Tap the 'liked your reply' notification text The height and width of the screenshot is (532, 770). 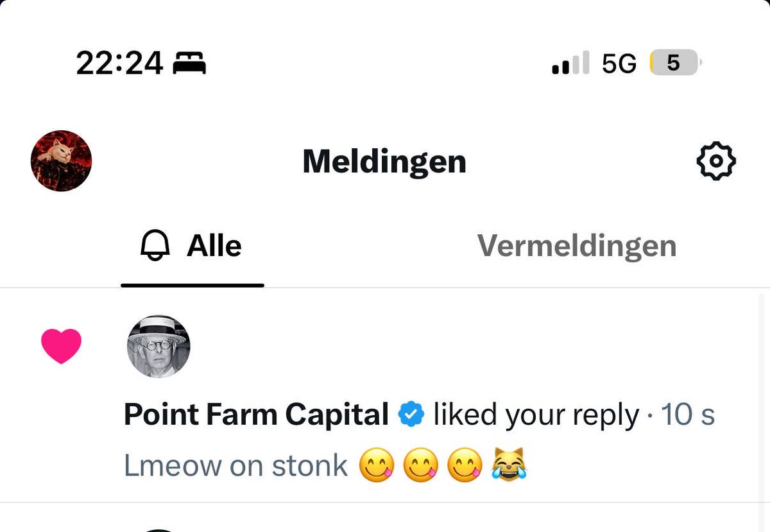(x=536, y=415)
